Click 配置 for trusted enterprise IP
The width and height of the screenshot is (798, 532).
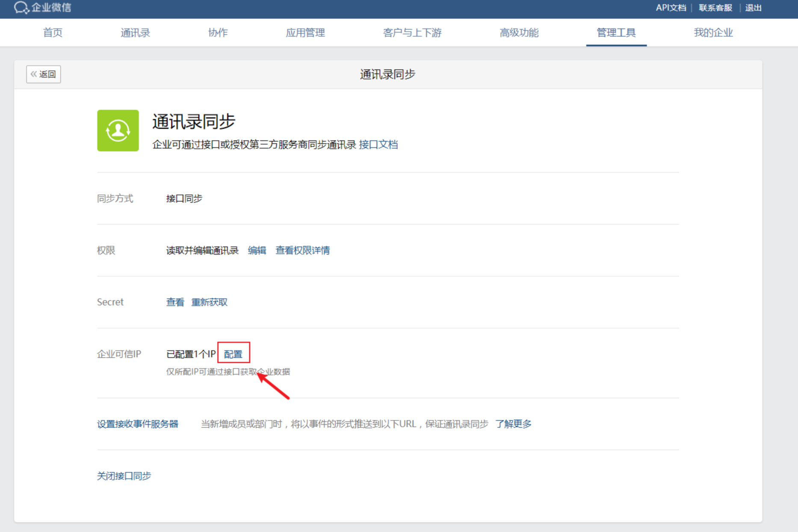click(x=233, y=354)
